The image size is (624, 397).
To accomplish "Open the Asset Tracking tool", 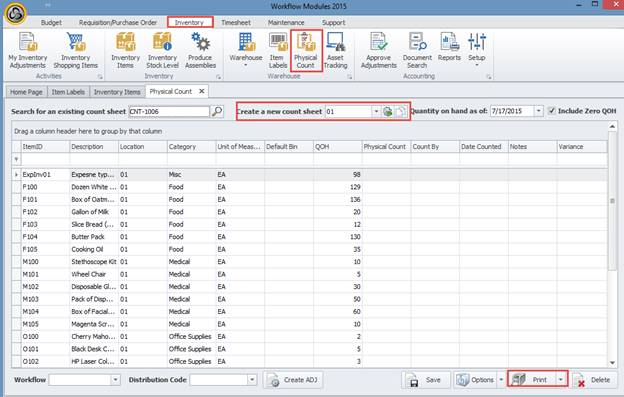I will tap(335, 51).
